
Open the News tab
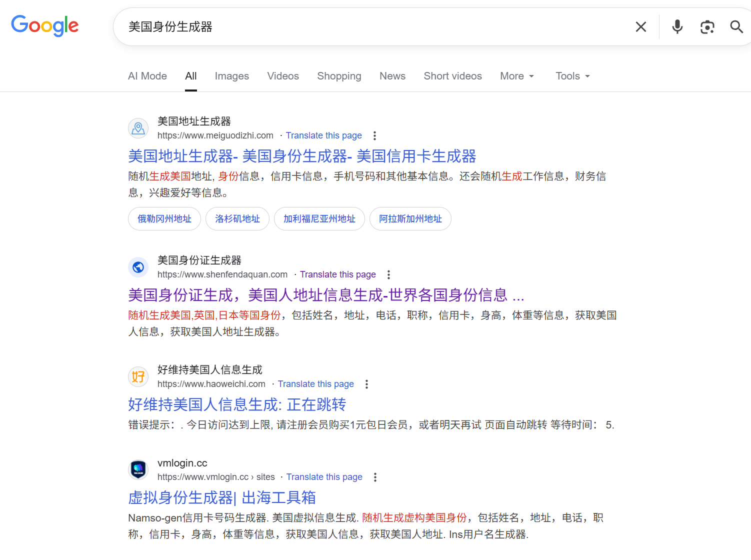tap(392, 76)
